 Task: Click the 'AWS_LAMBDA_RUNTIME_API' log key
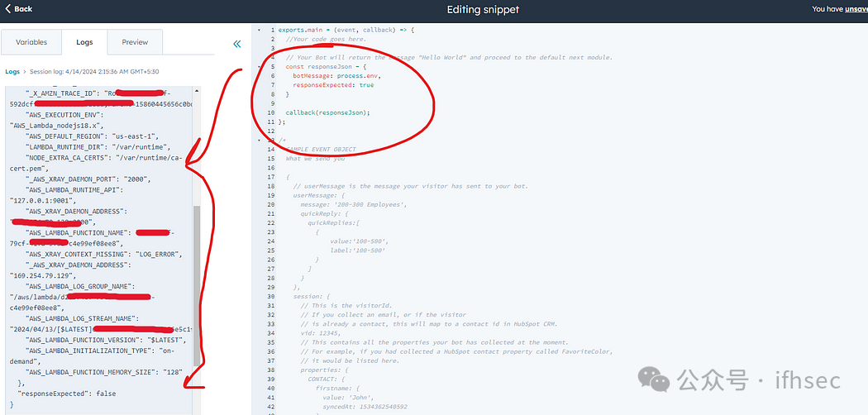[x=78, y=190]
